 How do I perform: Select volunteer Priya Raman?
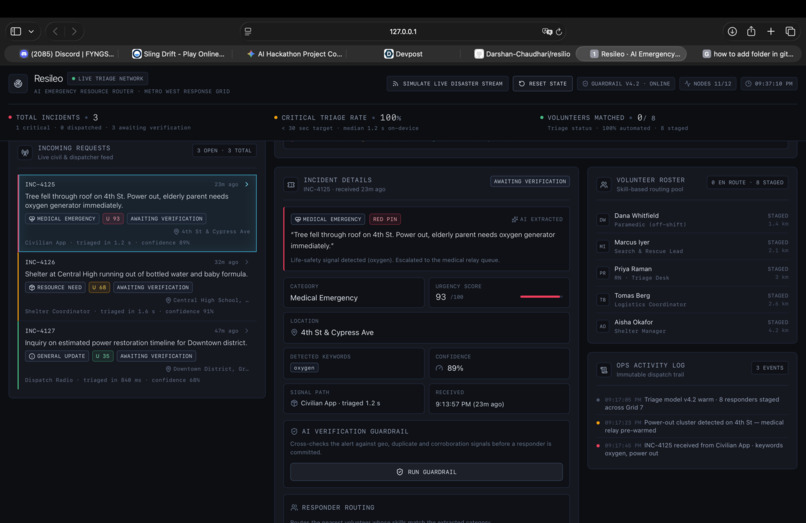tap(692, 273)
